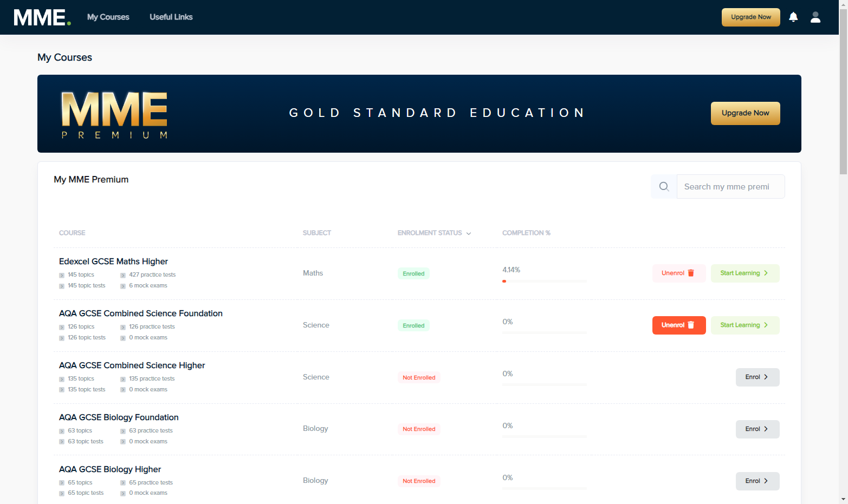Click 4.14% completion value

(511, 270)
